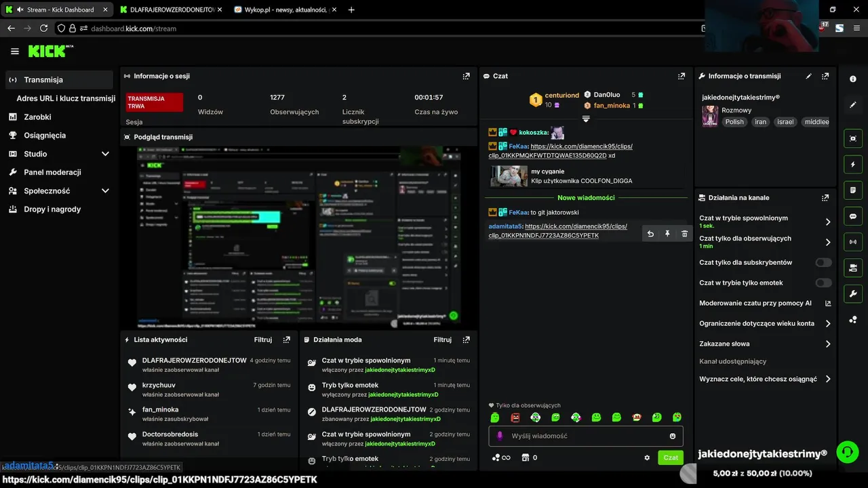Delete adamitata5's chat message with trash icon
This screenshot has width=868, height=488.
pyautogui.click(x=684, y=234)
